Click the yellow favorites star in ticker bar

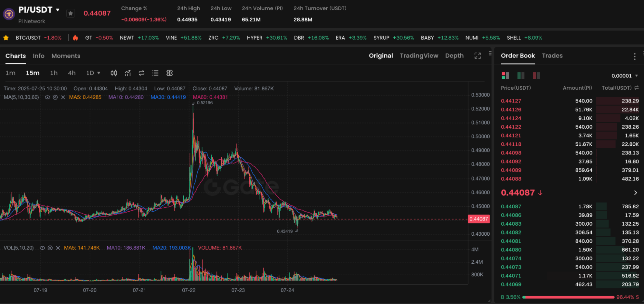(6, 38)
